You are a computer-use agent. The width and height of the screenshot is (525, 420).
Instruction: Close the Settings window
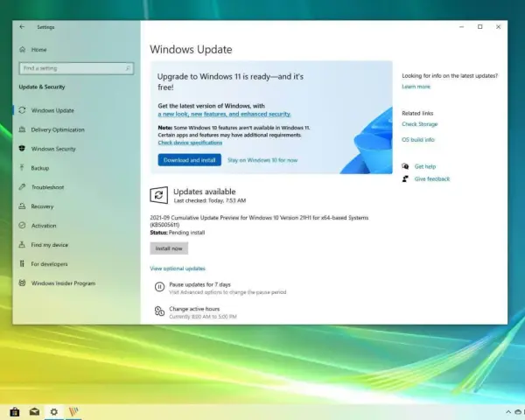click(x=498, y=27)
